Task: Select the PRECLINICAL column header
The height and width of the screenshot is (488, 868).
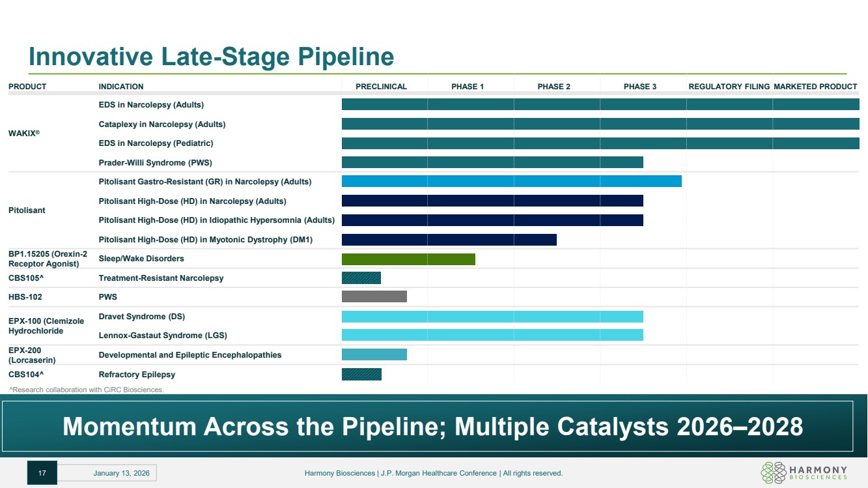Action: (381, 87)
